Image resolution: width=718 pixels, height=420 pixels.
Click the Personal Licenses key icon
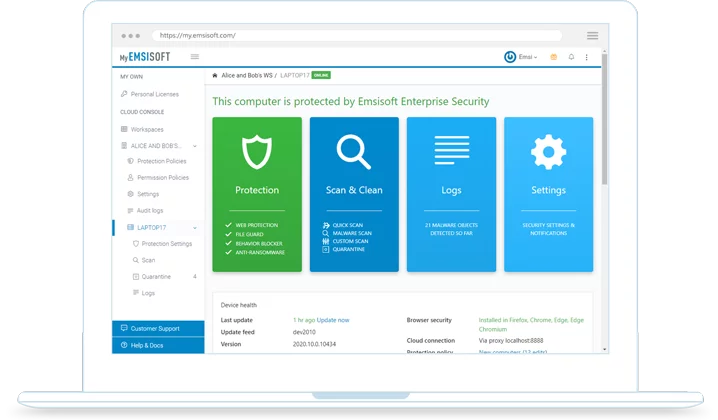point(124,94)
